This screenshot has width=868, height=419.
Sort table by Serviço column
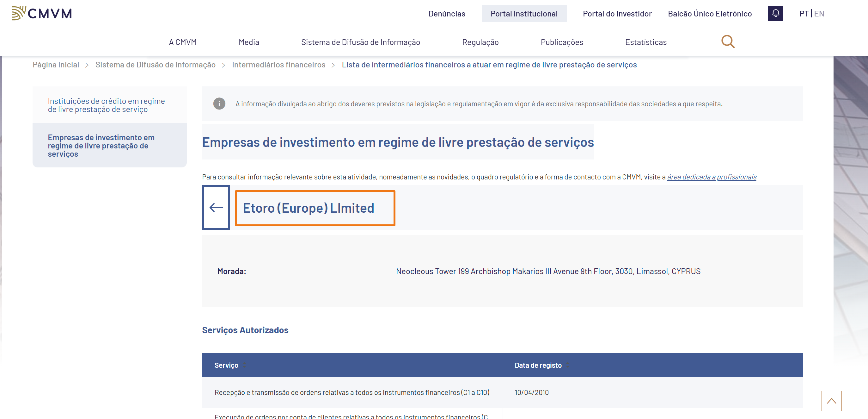[x=244, y=365]
